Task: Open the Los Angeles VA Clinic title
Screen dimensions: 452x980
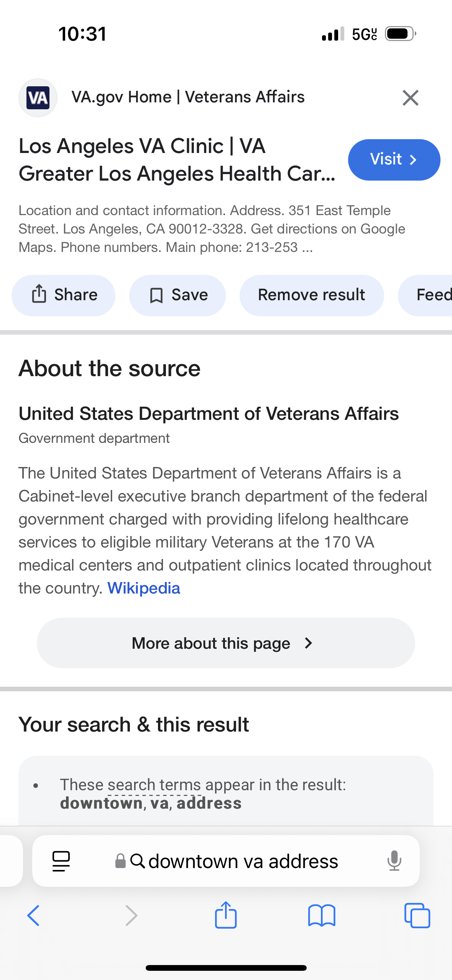Action: pyautogui.click(x=177, y=160)
